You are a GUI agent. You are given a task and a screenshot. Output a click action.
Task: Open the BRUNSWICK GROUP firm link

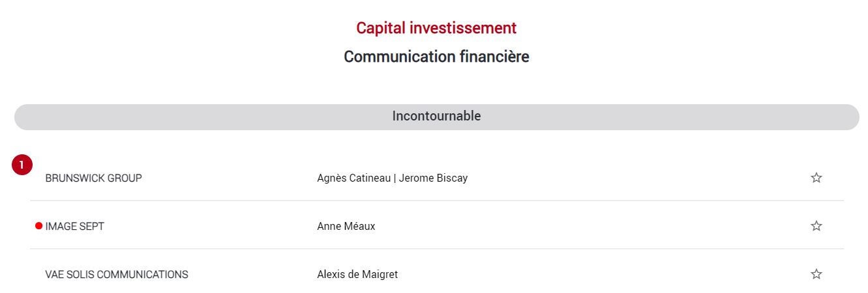[x=93, y=178]
